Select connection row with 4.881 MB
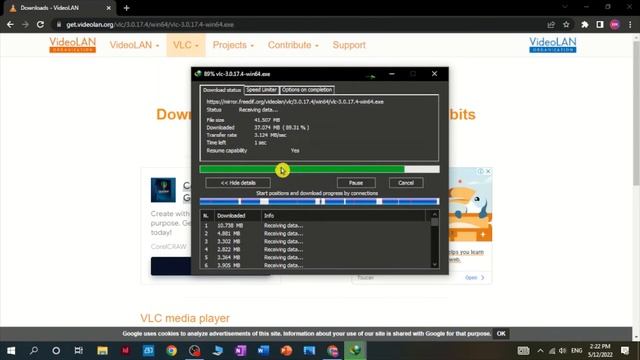640x360 pixels. (x=316, y=233)
